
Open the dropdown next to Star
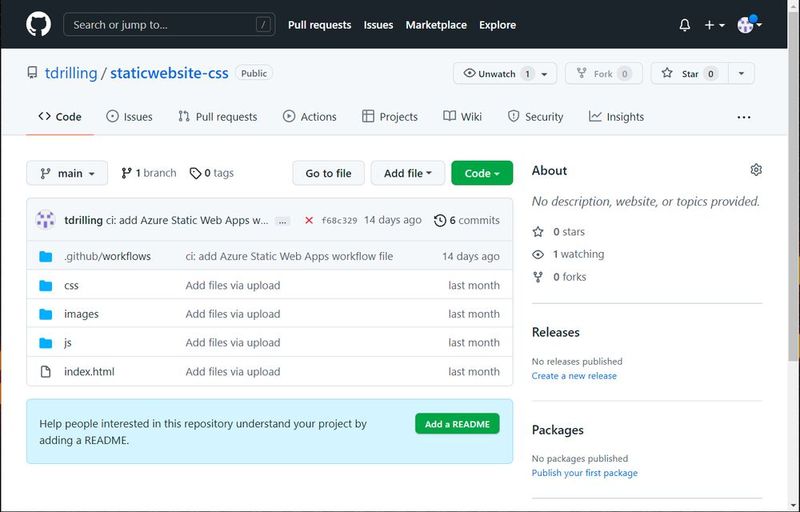(741, 73)
